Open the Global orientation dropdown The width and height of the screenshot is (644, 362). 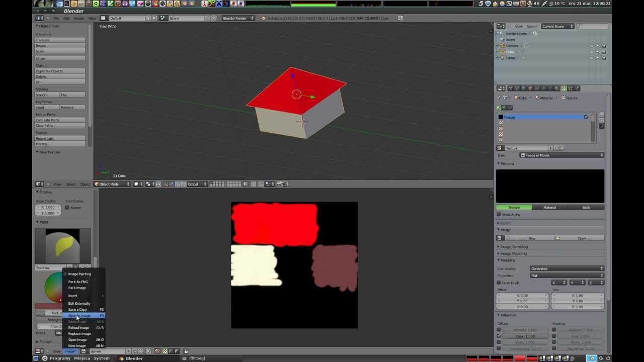click(x=197, y=184)
